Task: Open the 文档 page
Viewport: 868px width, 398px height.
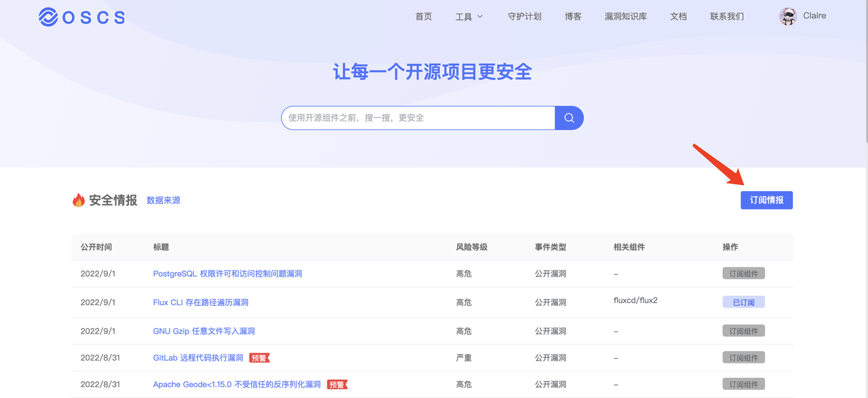Action: (678, 16)
